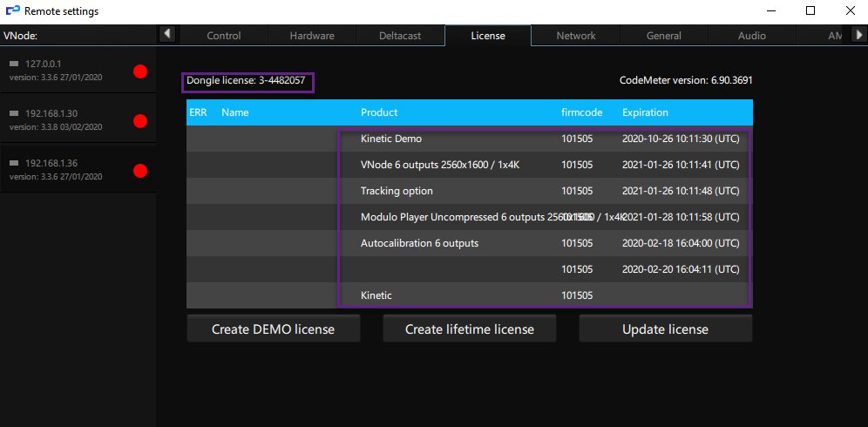Switch to the Audio tab
The image size is (868, 427).
pos(752,36)
